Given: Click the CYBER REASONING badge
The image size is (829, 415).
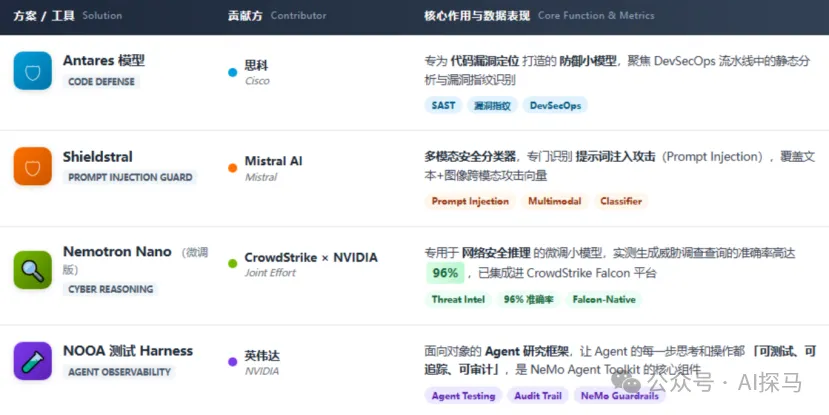Looking at the screenshot, I should (x=110, y=289).
